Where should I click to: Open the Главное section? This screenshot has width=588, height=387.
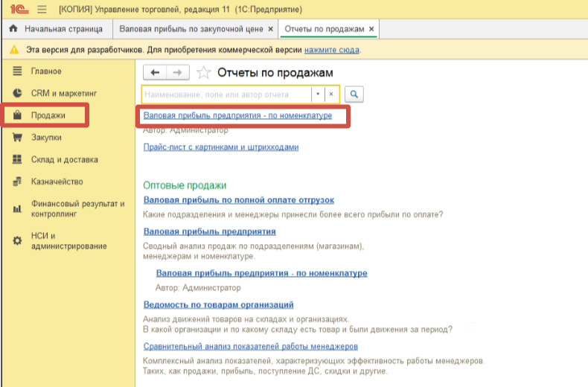click(46, 71)
